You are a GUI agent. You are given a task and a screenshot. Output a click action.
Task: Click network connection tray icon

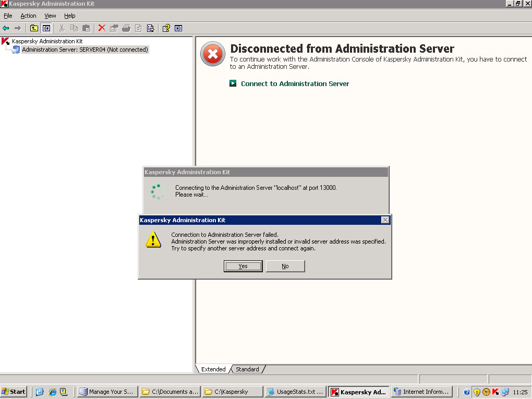click(505, 392)
